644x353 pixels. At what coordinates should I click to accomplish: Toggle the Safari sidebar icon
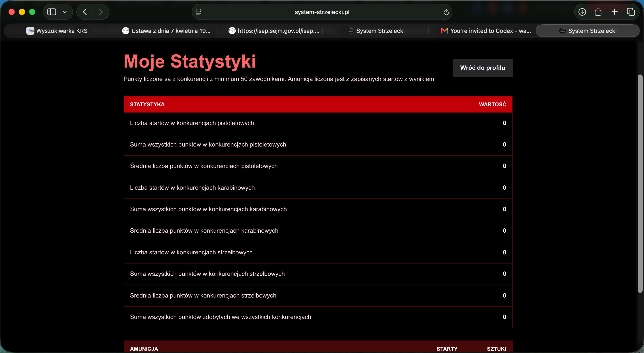(51, 12)
